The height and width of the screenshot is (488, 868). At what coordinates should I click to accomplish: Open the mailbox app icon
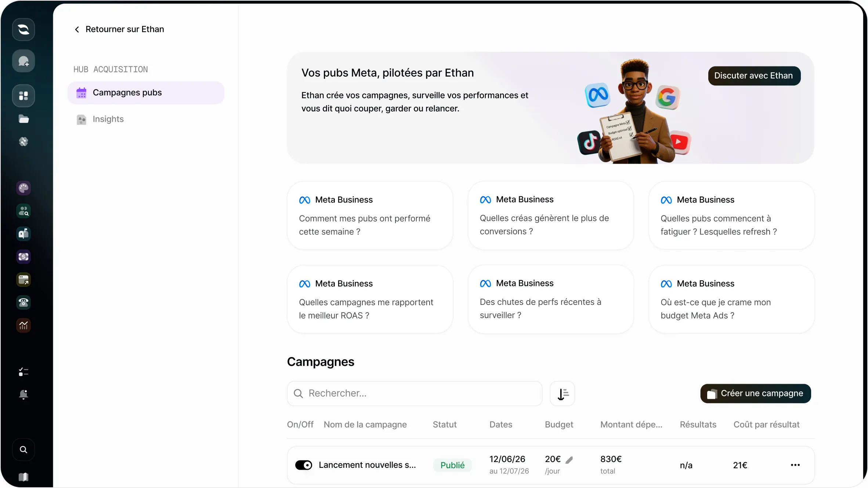23,234
